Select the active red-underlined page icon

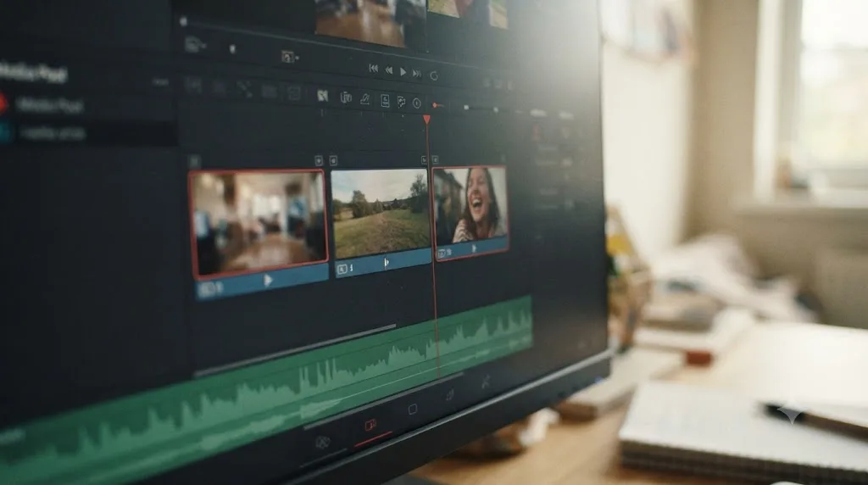pos(371,425)
